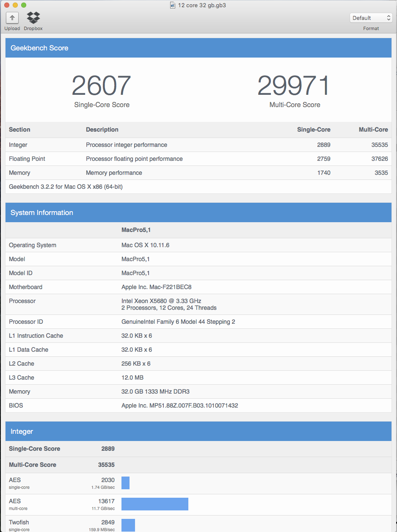The height and width of the screenshot is (532, 397).
Task: Click the Geekbench Score section header
Action: pos(198,48)
